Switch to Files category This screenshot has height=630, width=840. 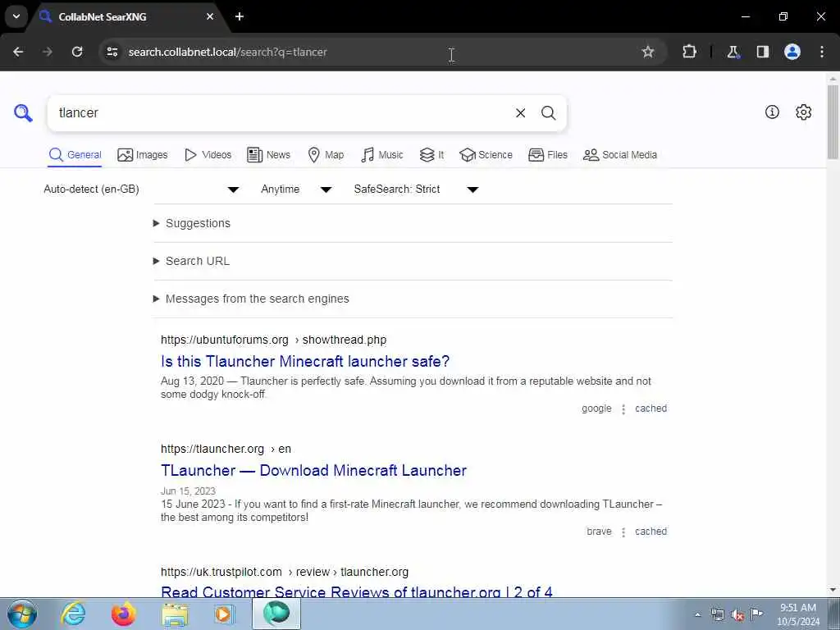point(547,155)
